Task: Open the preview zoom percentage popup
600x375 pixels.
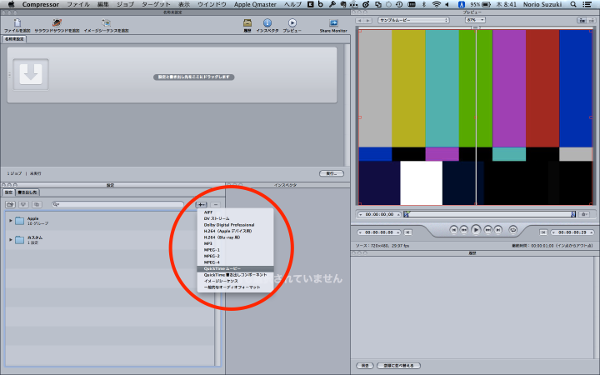Action: pyautogui.click(x=475, y=20)
